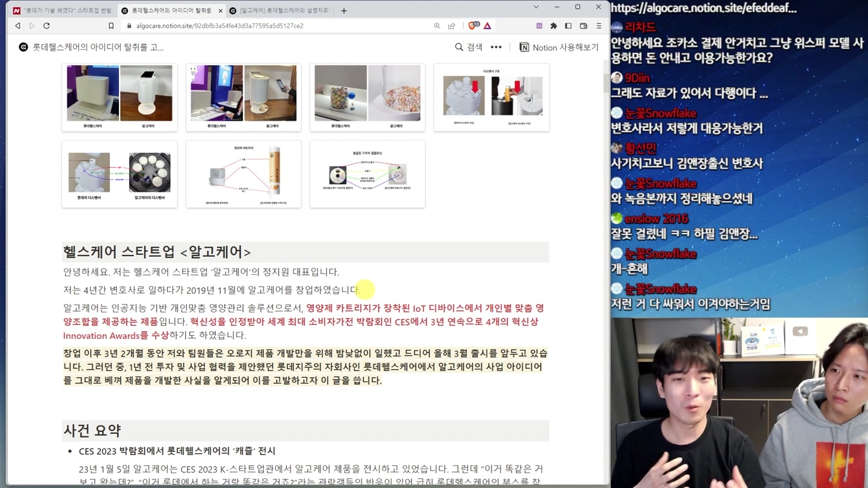Open the Brave Shields lion icon
The height and width of the screenshot is (488, 868).
point(473,26)
